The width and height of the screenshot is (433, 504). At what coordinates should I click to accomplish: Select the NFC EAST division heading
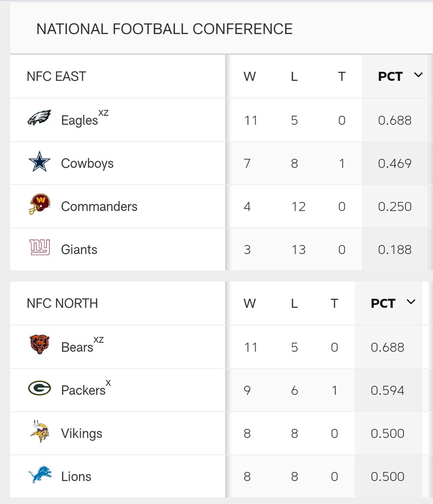click(x=57, y=76)
